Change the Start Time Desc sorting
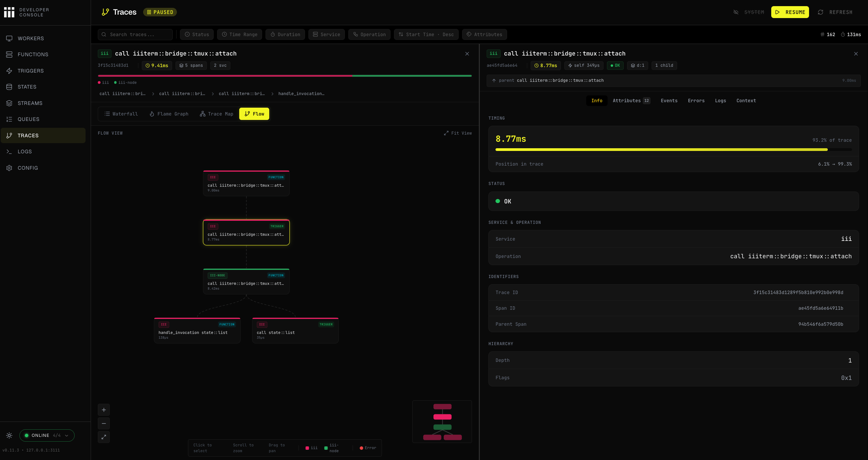This screenshot has height=460, width=868. (426, 34)
